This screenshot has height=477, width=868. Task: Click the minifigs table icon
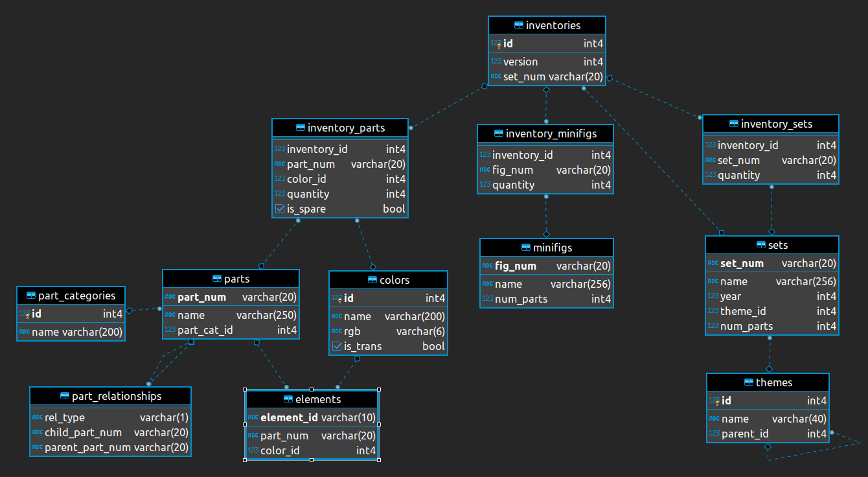coord(526,248)
